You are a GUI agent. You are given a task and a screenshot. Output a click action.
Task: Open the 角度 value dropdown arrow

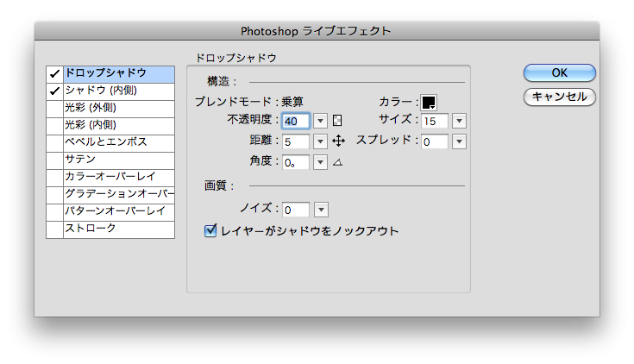[x=321, y=161]
